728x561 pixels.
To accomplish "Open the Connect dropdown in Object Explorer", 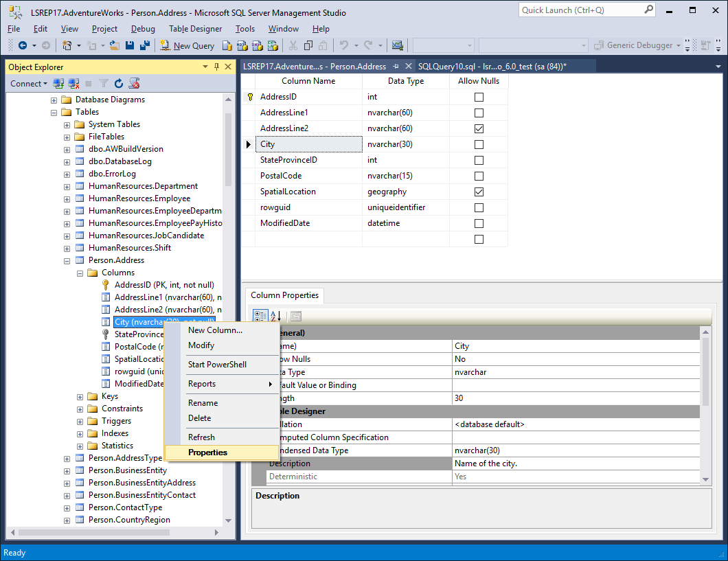I will (28, 82).
